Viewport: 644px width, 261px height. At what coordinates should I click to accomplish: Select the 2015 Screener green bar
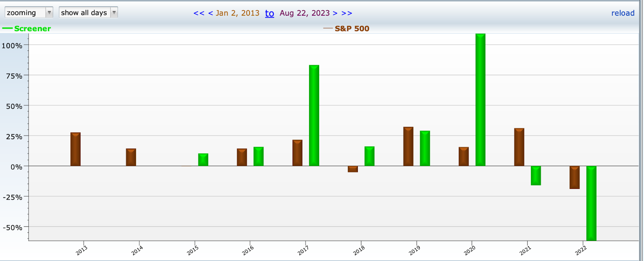[x=203, y=159]
